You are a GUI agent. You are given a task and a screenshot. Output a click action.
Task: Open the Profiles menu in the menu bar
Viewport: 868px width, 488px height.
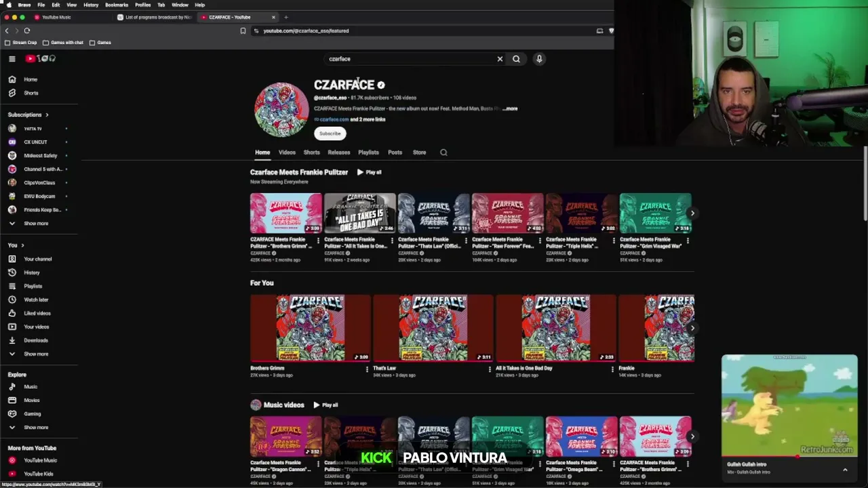(142, 5)
